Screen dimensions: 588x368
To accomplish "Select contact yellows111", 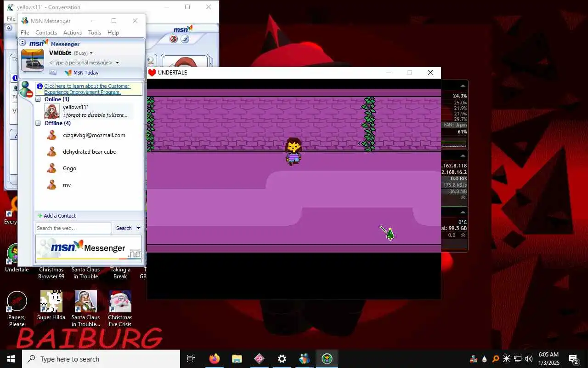I will click(89, 111).
